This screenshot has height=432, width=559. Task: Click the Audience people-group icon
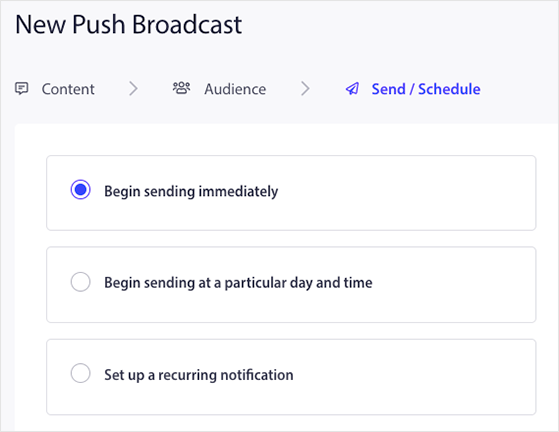181,88
